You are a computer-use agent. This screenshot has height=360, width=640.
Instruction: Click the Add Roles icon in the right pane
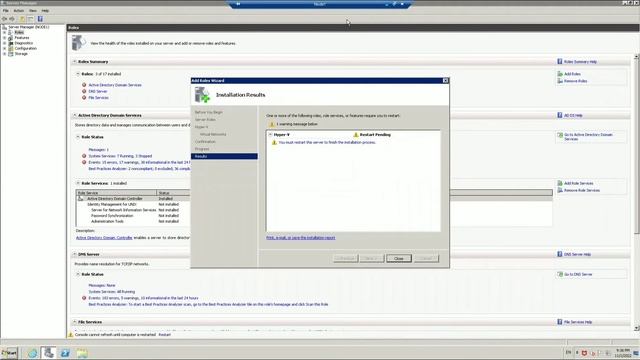click(560, 74)
